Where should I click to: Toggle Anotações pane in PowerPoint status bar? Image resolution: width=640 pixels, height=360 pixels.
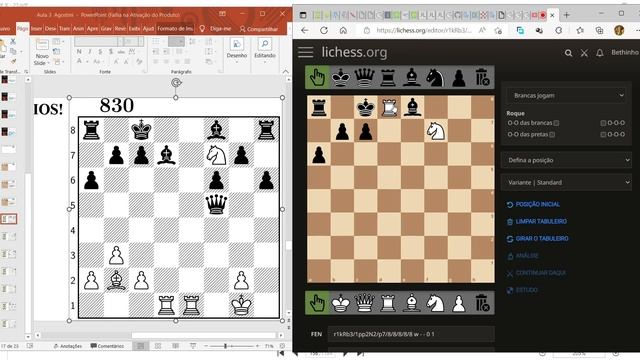click(x=67, y=346)
